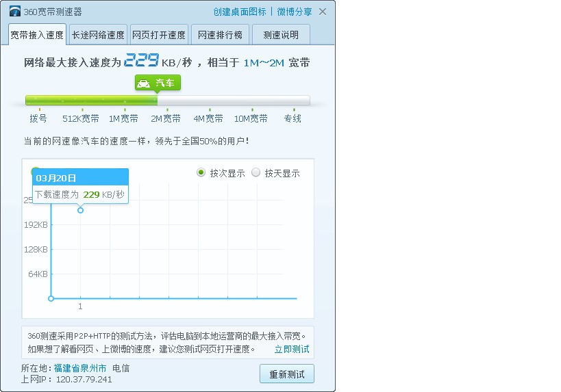
Task: Click the green car speed indicator badge
Action: [158, 83]
